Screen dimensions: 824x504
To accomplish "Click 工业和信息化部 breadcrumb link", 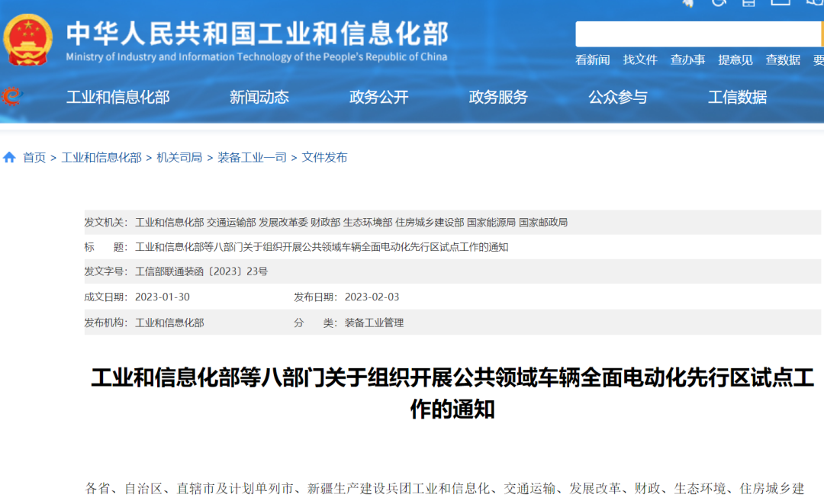I will coord(101,158).
